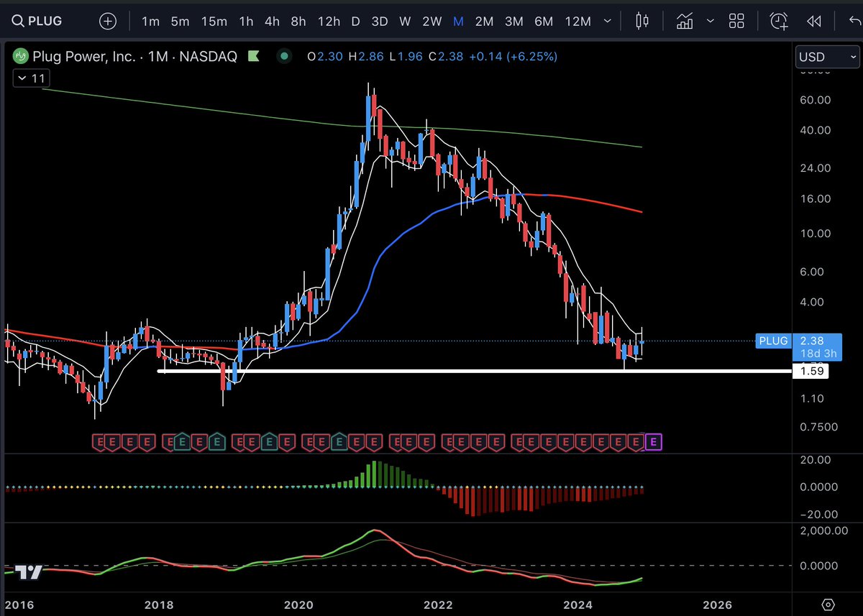863x616 pixels.
Task: Select the 12h timeframe
Action: (329, 21)
